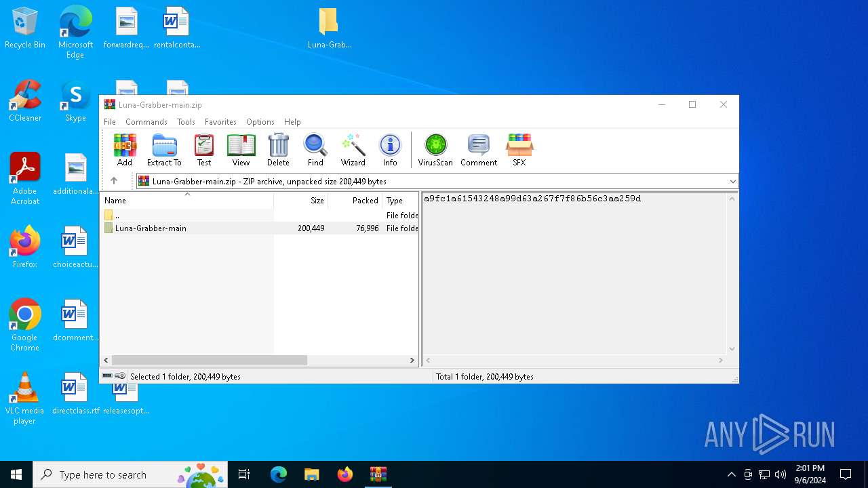Open the Windows Start menu
Screen dimensions: 868x488
pos(16,474)
